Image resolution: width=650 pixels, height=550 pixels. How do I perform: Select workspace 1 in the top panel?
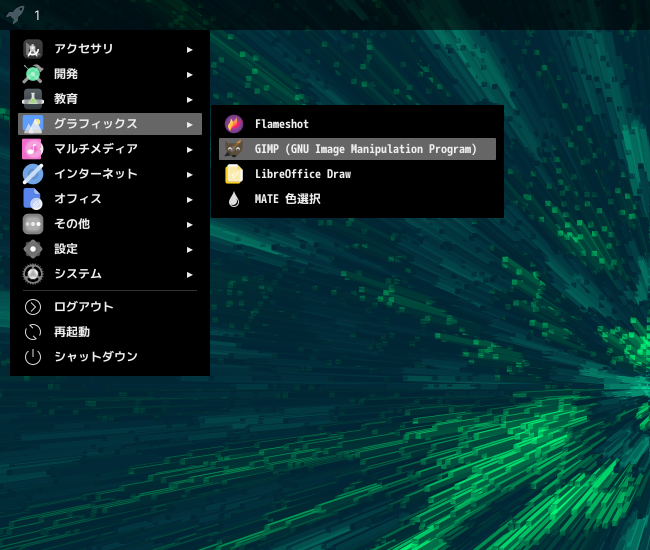[x=37, y=16]
